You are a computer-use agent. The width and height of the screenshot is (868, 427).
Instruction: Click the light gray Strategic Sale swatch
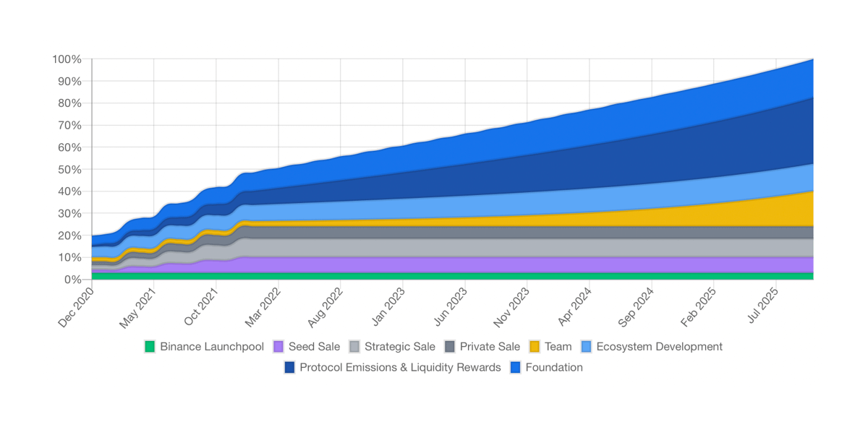click(354, 347)
